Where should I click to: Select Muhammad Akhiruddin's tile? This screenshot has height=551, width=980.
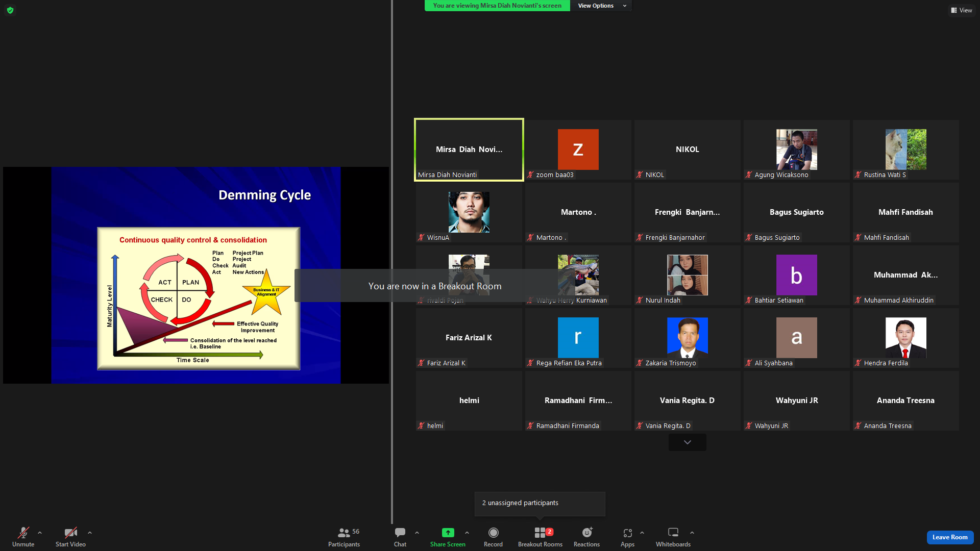pos(906,275)
